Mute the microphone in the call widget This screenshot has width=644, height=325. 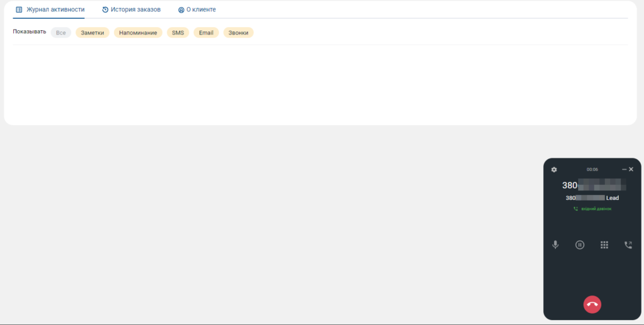pyautogui.click(x=555, y=245)
